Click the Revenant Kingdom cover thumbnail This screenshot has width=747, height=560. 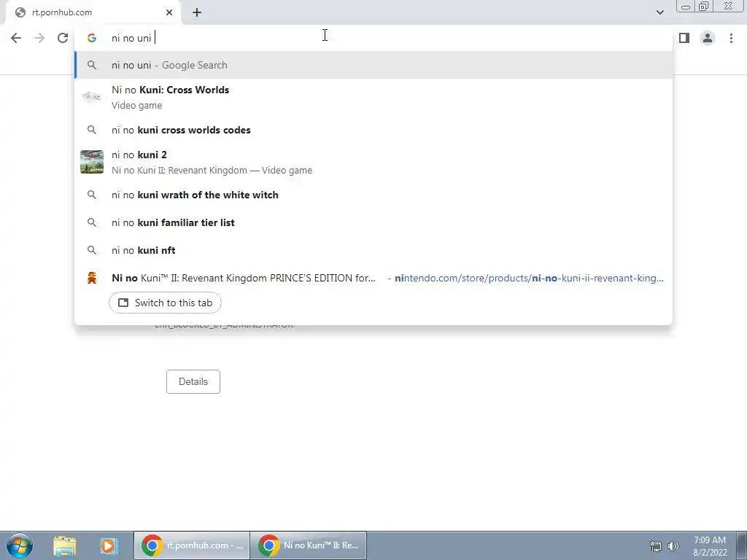tap(92, 162)
